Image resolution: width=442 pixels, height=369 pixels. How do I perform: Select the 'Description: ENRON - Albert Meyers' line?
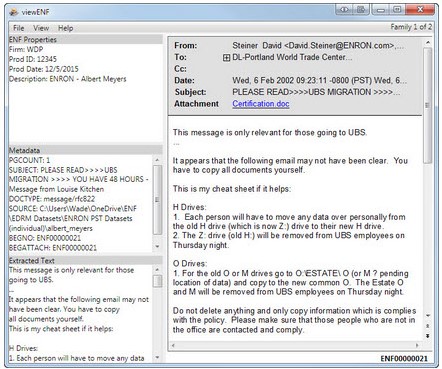[x=68, y=79]
